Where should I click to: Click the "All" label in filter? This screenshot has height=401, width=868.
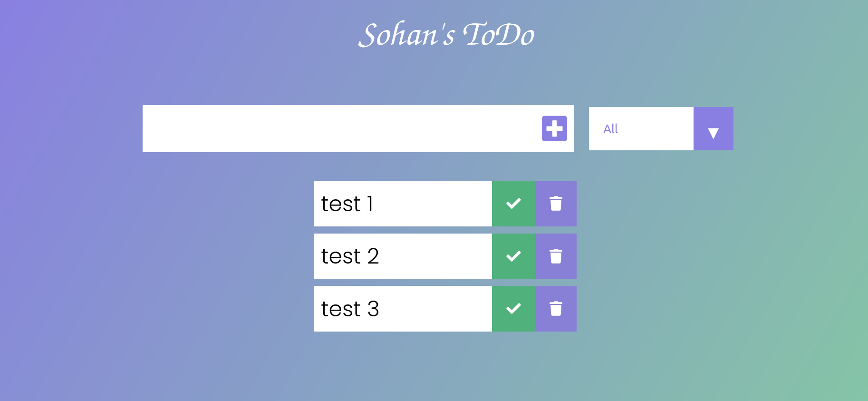[610, 128]
